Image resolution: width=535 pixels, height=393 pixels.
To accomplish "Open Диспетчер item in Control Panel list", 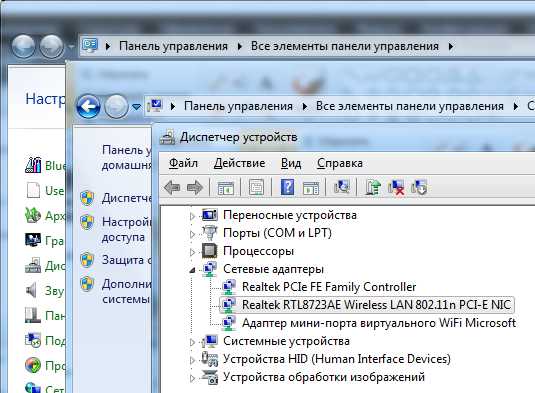I will point(45,266).
